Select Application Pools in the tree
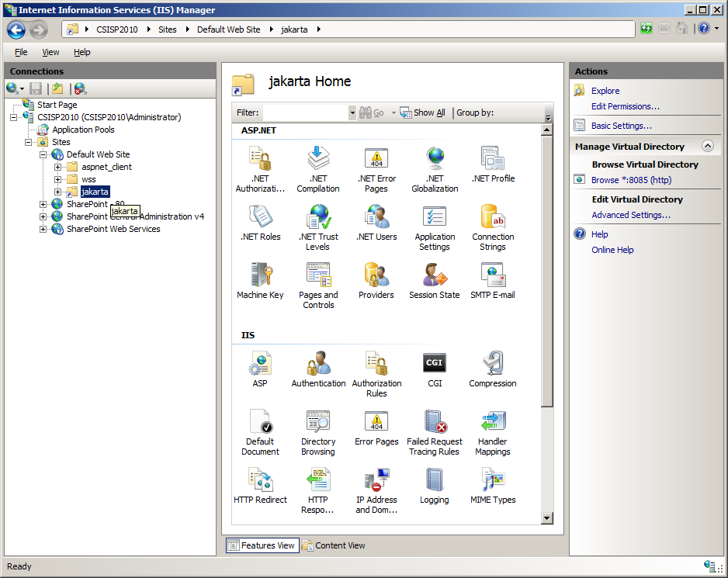The width and height of the screenshot is (728, 578). [x=83, y=130]
